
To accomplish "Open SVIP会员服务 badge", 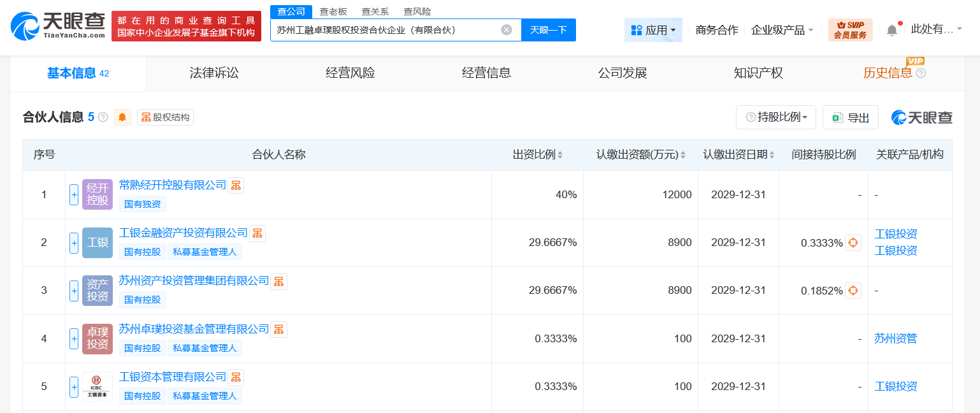I will pyautogui.click(x=851, y=29).
